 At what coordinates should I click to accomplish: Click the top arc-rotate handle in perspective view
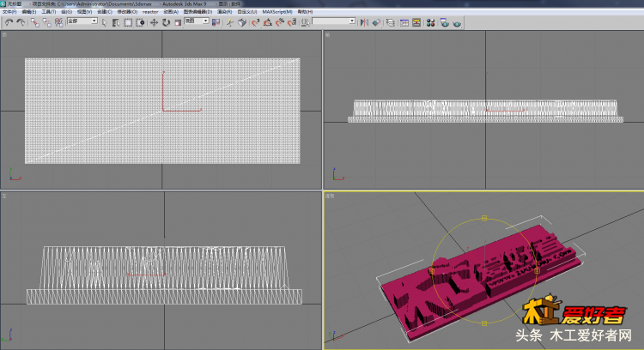tap(484, 218)
